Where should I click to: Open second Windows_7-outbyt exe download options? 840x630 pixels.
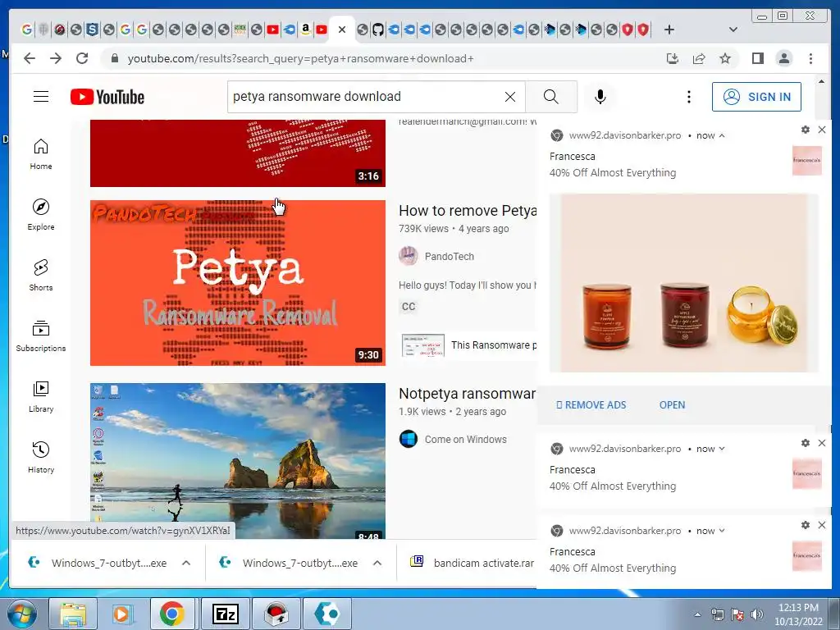[x=377, y=563]
